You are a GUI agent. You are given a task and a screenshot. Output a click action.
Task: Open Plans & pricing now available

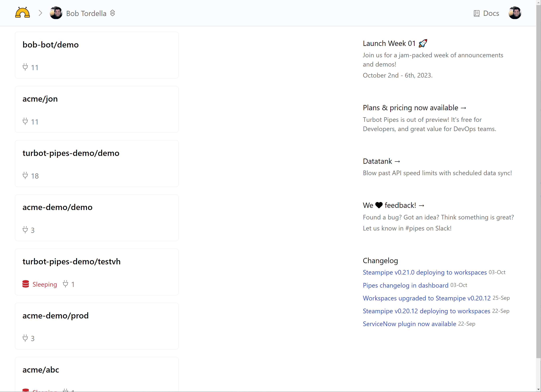(415, 108)
